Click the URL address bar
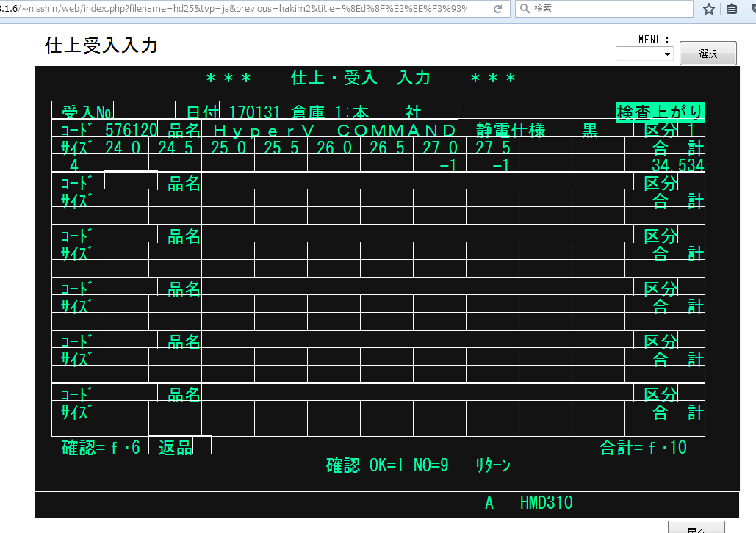The height and width of the screenshot is (533, 756). point(242,9)
